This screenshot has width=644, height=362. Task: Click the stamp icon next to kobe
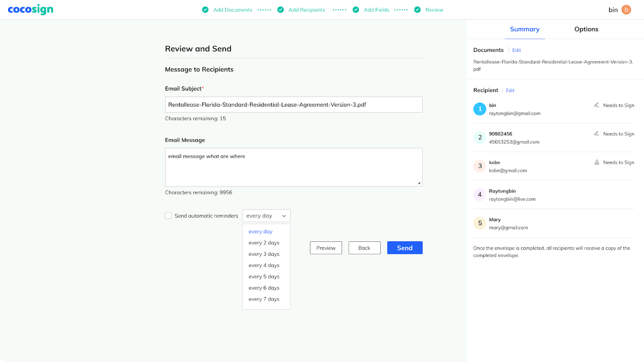click(x=597, y=162)
